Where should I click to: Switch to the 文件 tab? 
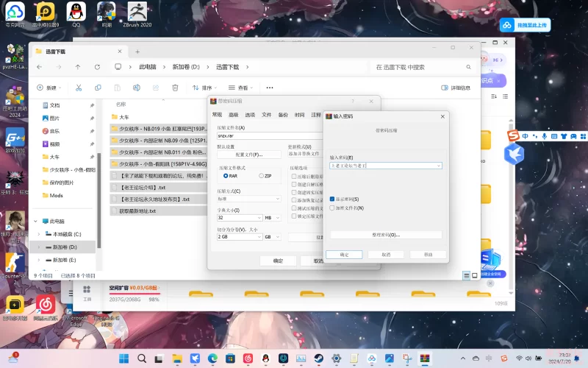pyautogui.click(x=267, y=115)
